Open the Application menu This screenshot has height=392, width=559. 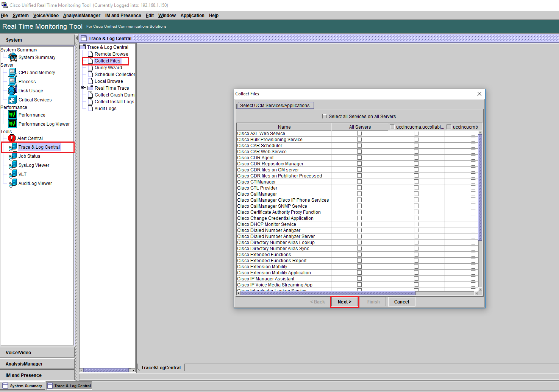[192, 16]
